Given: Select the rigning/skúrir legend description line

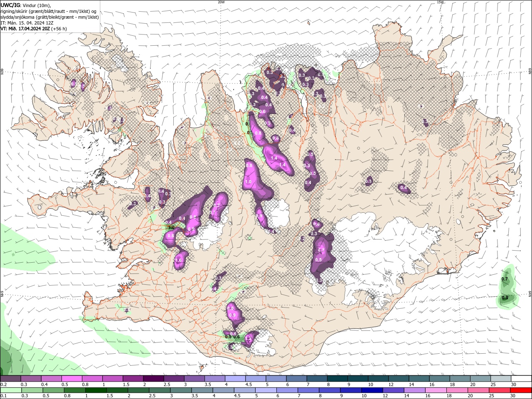Looking at the screenshot, I should [x=48, y=11].
